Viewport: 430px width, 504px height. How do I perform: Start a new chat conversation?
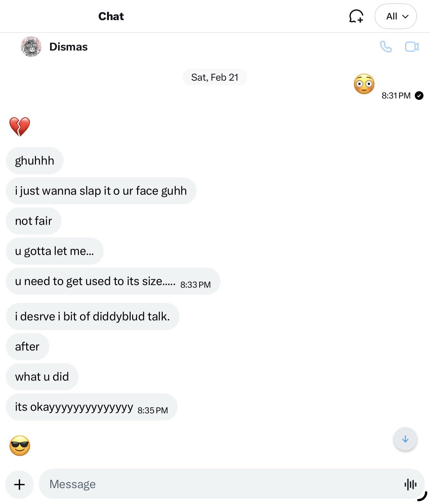(356, 16)
